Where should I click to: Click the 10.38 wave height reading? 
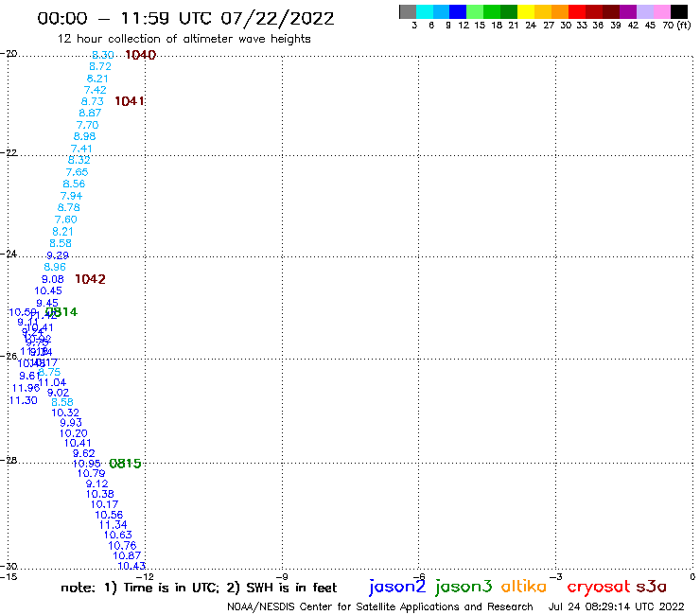pos(100,494)
